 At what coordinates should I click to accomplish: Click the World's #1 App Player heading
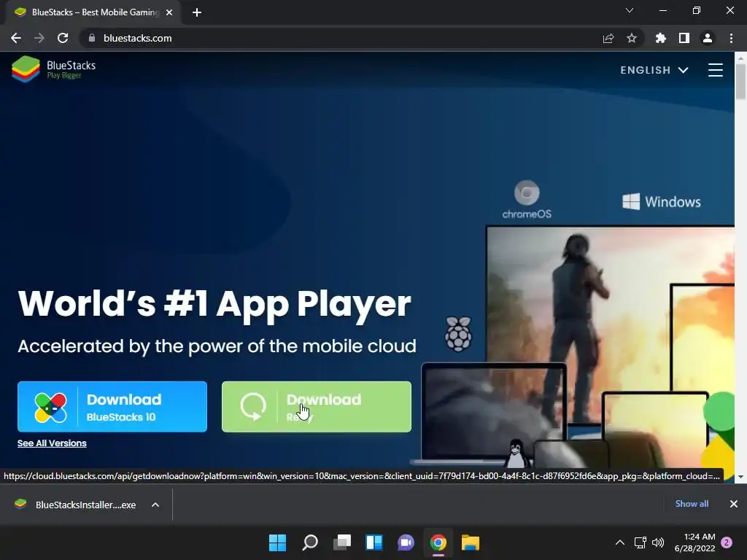point(214,303)
